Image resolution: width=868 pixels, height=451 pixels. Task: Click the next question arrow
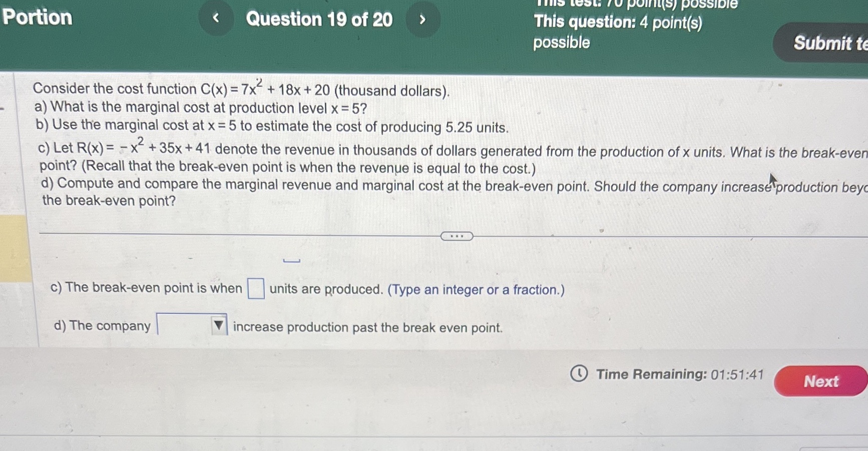[423, 20]
